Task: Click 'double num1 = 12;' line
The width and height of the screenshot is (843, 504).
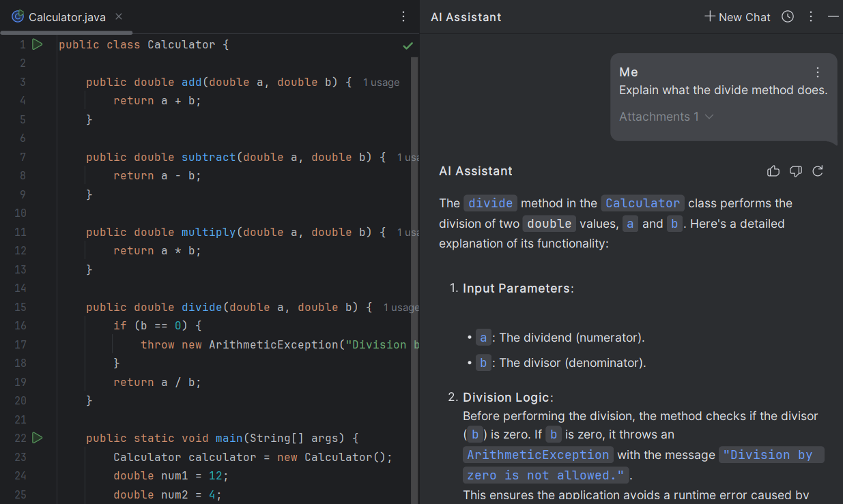Action: [171, 475]
